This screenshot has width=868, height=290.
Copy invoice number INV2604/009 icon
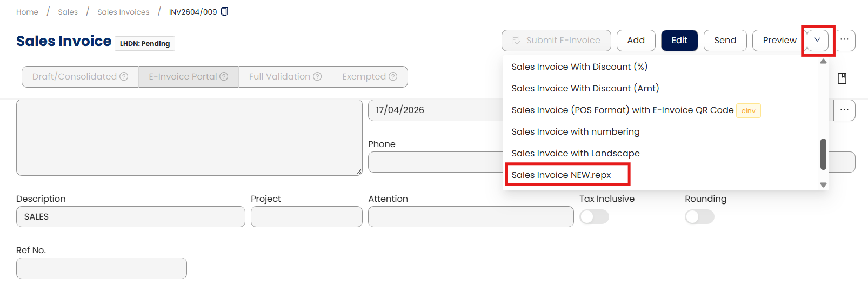(x=224, y=11)
